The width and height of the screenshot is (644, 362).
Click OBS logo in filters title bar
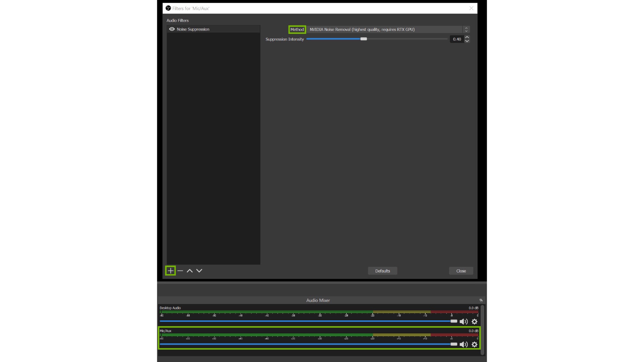click(168, 8)
